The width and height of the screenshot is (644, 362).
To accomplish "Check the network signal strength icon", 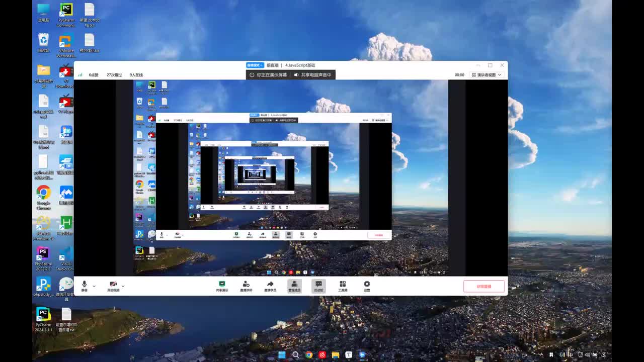I will [x=80, y=75].
